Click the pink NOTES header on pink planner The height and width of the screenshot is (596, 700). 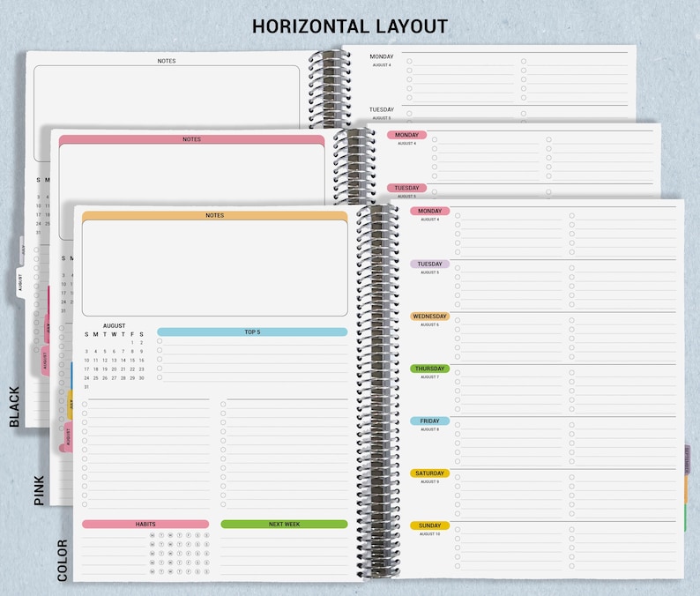(x=191, y=139)
